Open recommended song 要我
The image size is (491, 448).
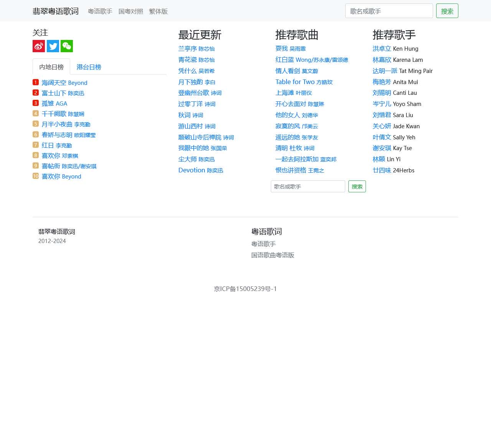(x=291, y=48)
